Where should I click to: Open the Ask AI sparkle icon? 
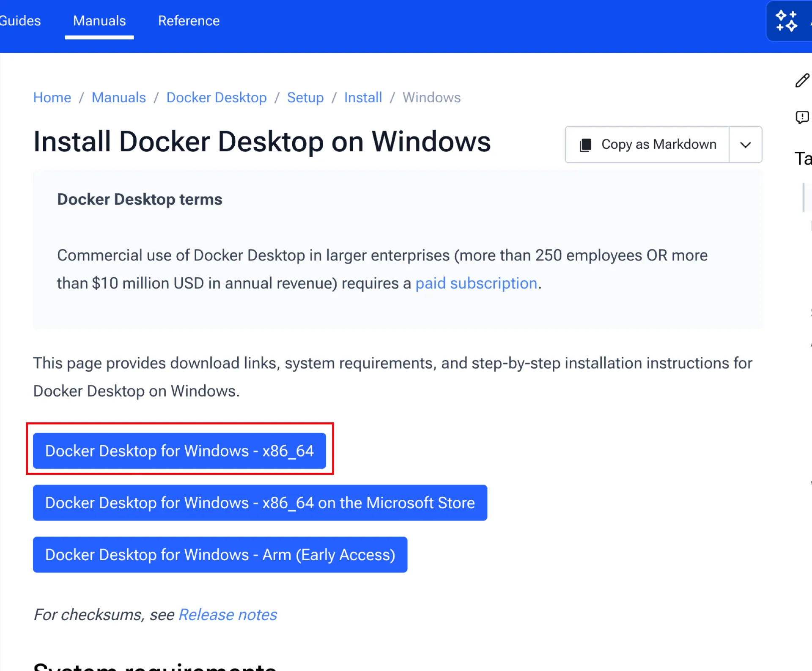pos(787,21)
